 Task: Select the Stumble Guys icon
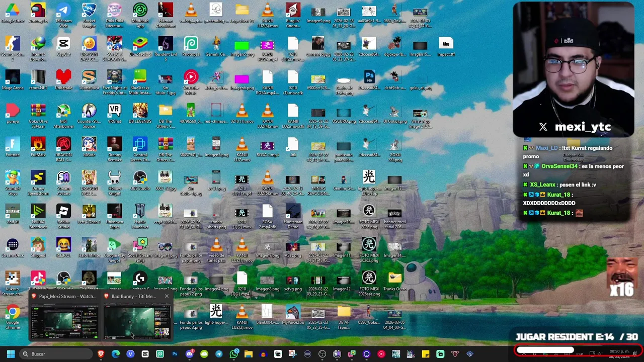13,183
